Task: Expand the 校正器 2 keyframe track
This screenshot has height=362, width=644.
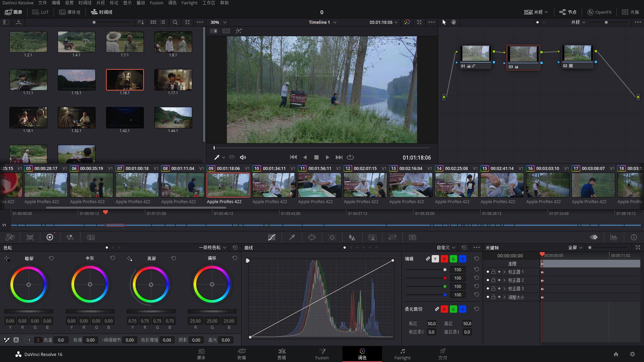Action: [504, 280]
